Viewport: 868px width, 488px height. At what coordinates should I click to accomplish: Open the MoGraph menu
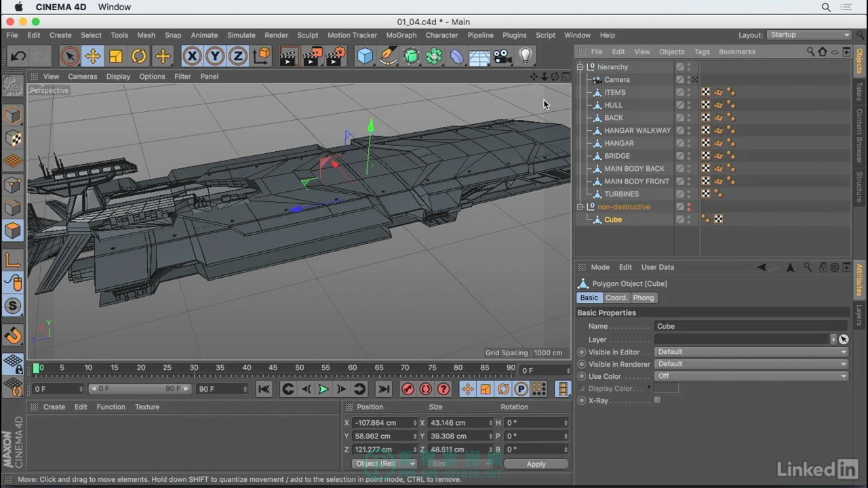[401, 35]
